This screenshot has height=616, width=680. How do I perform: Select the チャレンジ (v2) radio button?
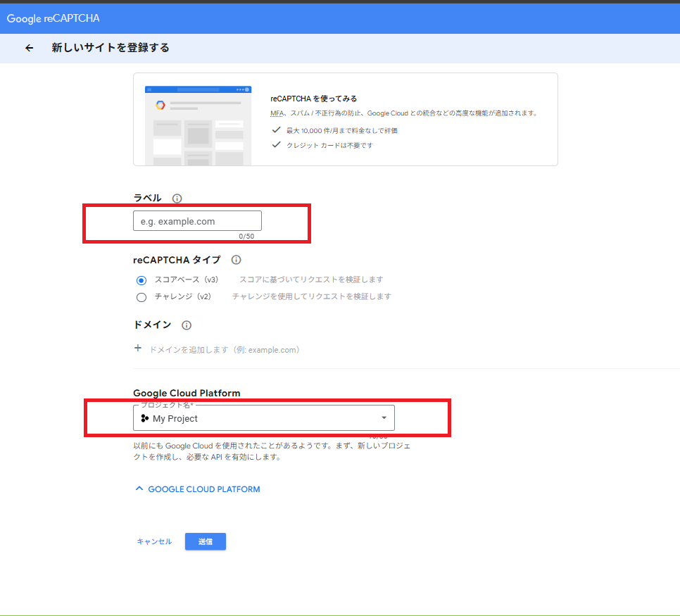(x=141, y=297)
